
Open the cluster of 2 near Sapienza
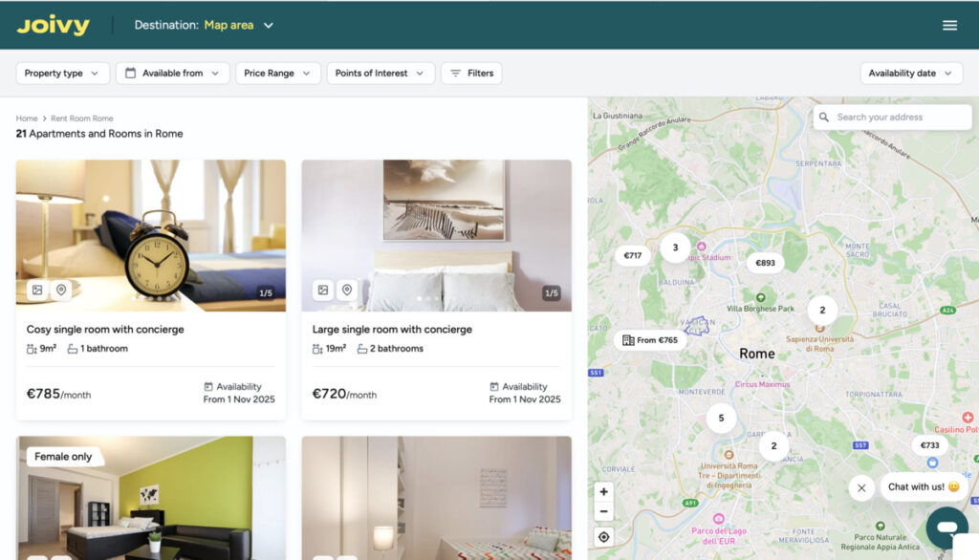(x=822, y=311)
